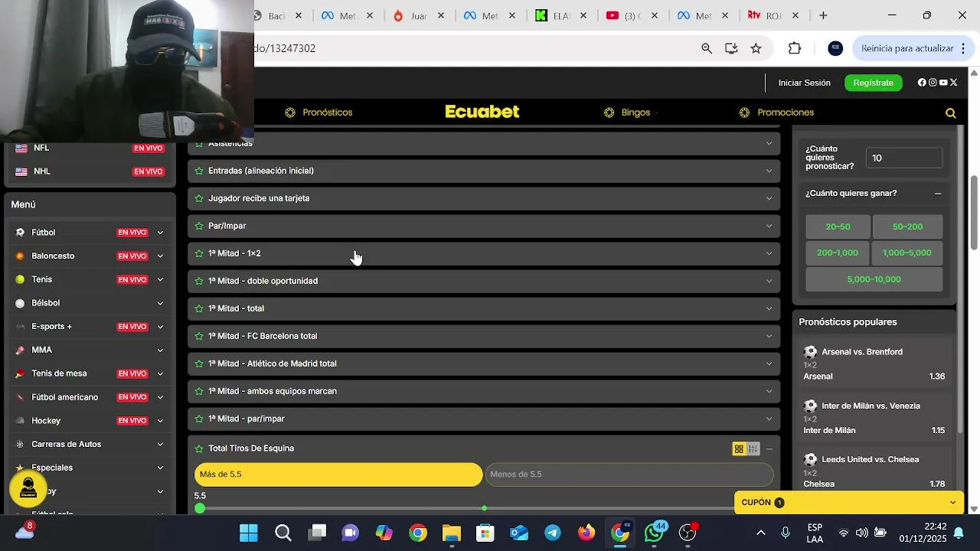Click the page vertical scrollbar
Image resolution: width=980 pixels, height=551 pixels.
(974, 213)
